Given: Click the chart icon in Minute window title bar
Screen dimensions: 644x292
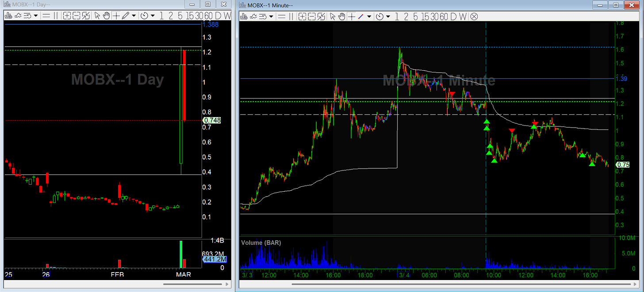Looking at the screenshot, I should [x=243, y=5].
